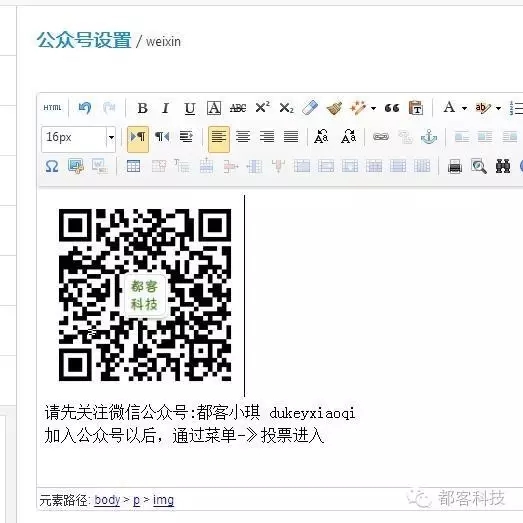Apply superscript formatting
Screen dimensions: 523x523
tap(263, 108)
